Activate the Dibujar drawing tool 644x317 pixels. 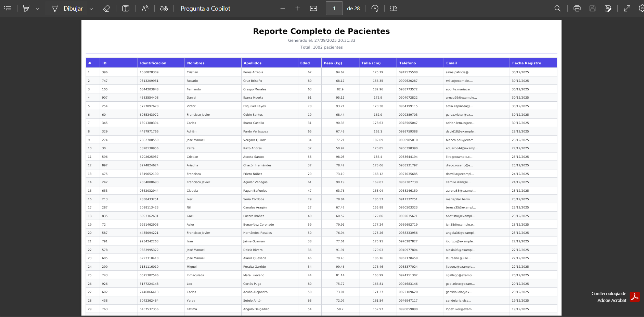67,9
